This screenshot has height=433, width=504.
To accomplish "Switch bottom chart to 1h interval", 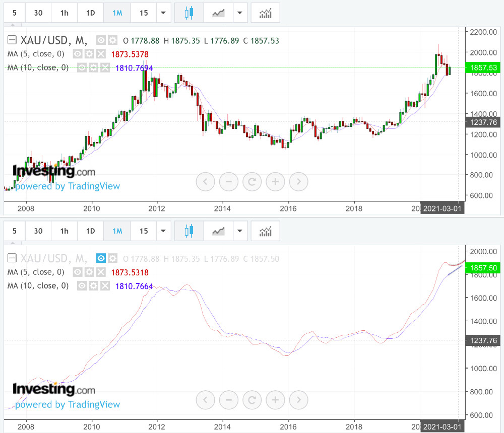I will tap(64, 231).
